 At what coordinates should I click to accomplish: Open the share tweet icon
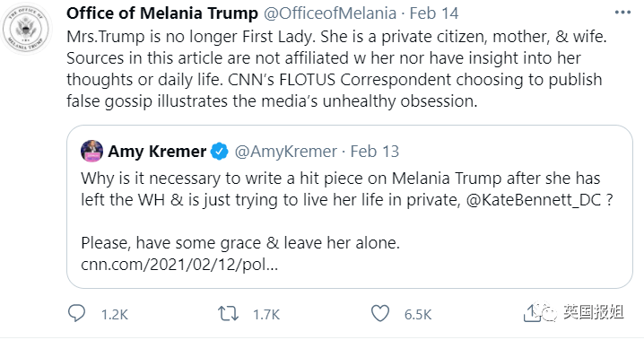click(532, 313)
